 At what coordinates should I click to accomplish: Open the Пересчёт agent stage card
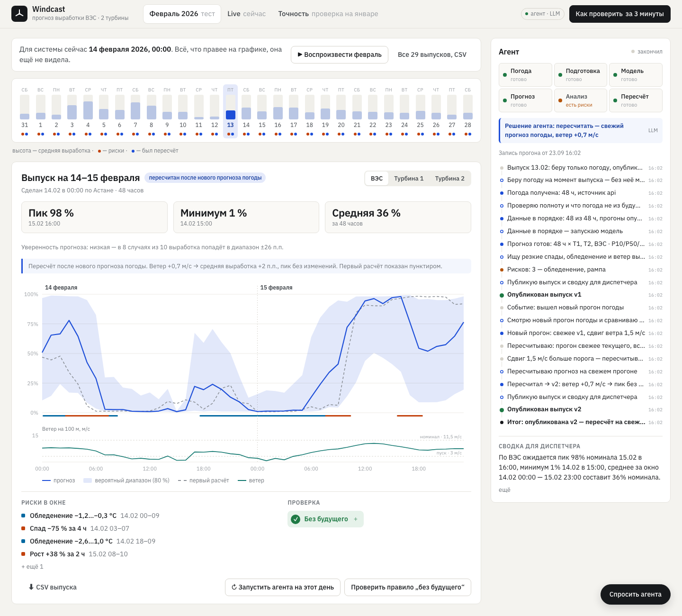pos(636,100)
